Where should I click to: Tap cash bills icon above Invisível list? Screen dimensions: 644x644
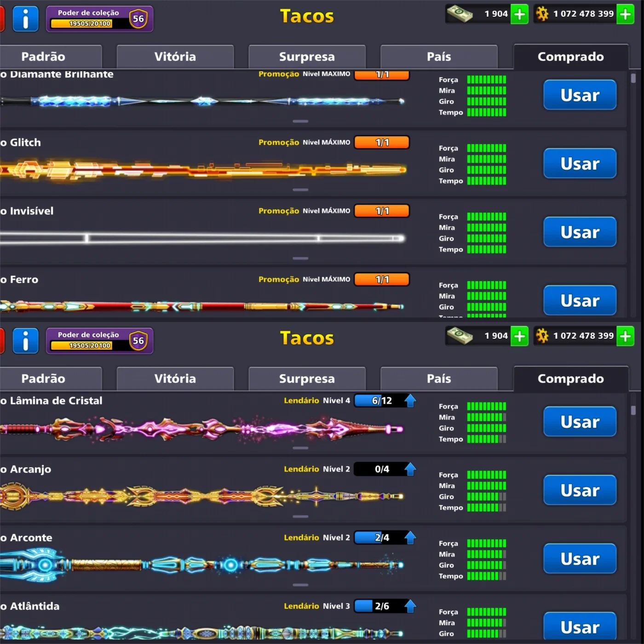pyautogui.click(x=460, y=14)
